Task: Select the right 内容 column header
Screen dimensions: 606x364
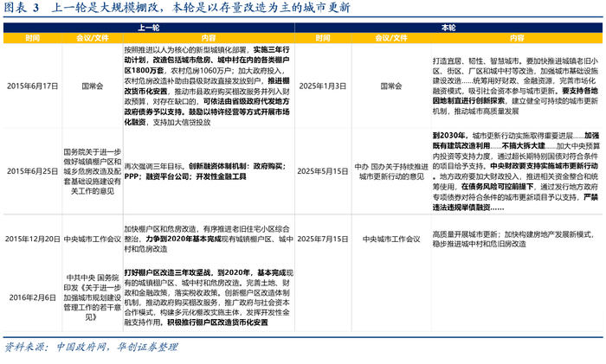Action: coord(517,38)
